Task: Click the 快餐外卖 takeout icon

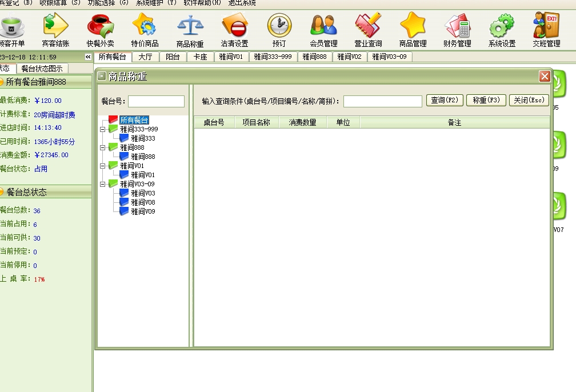Action: (x=100, y=30)
